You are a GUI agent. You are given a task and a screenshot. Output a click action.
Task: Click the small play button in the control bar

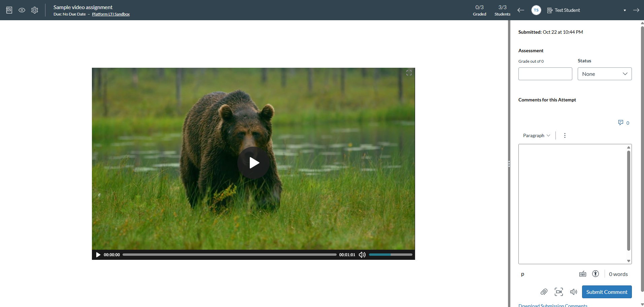(98, 255)
